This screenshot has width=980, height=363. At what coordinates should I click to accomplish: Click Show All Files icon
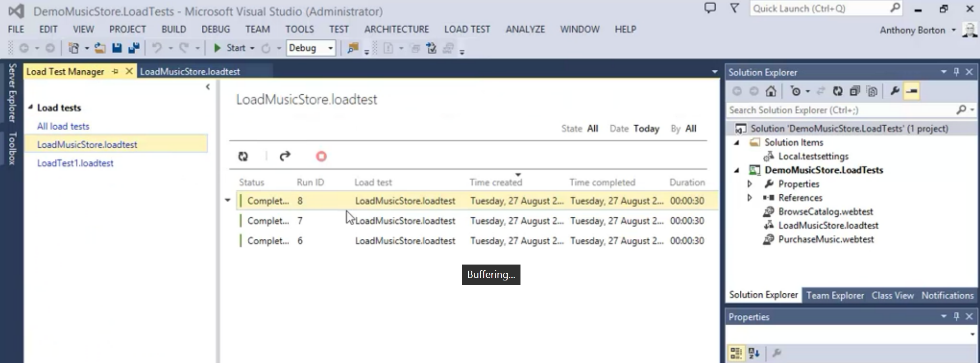(871, 91)
